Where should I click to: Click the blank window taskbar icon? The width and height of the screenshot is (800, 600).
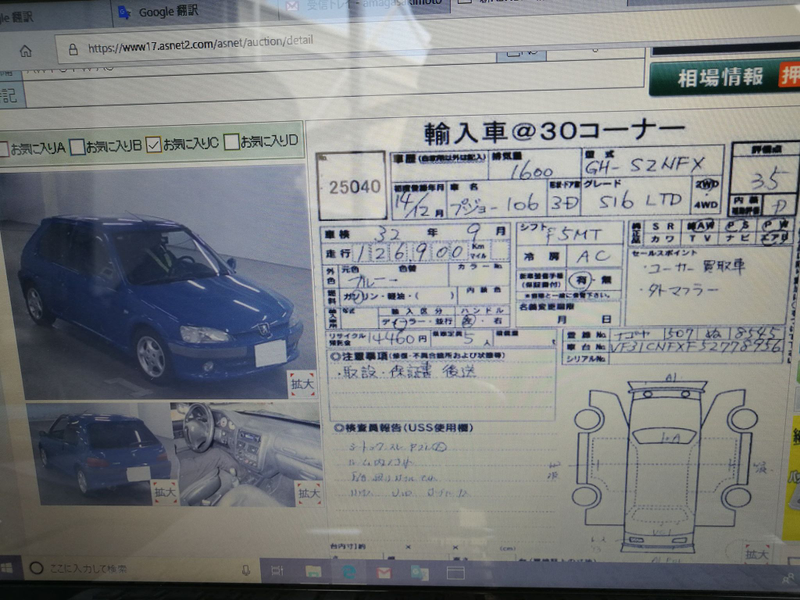[456, 573]
